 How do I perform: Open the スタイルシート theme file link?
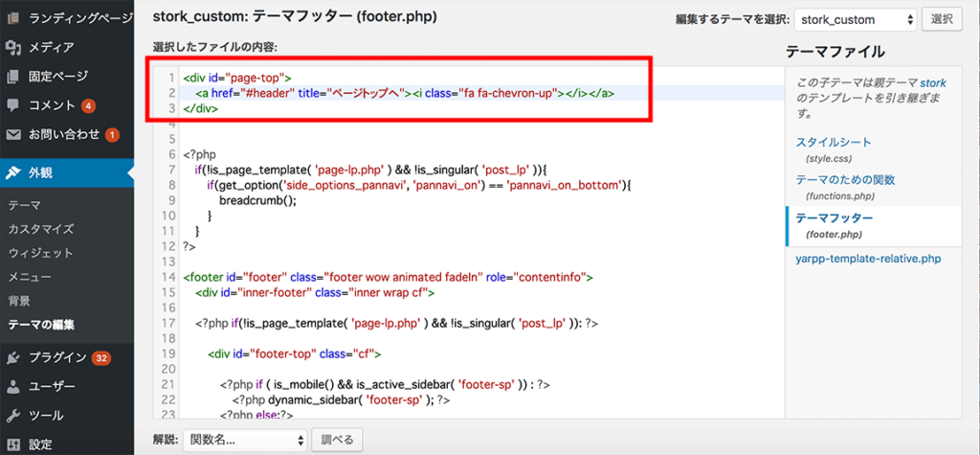(x=834, y=143)
